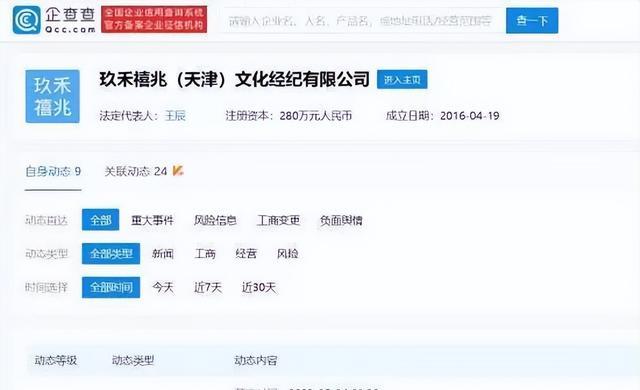
Task: Filter by 负面舆情
Action: pyautogui.click(x=341, y=221)
